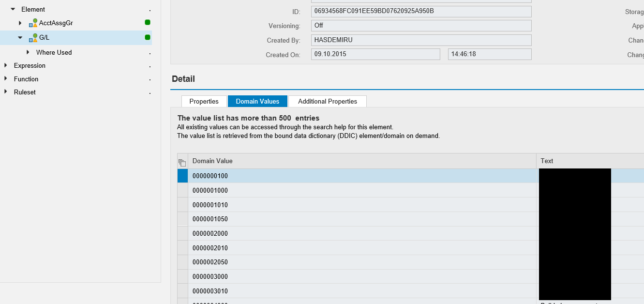Select row selector for value 0000001000
Image resolution: width=644 pixels, height=304 pixels.
(182, 190)
